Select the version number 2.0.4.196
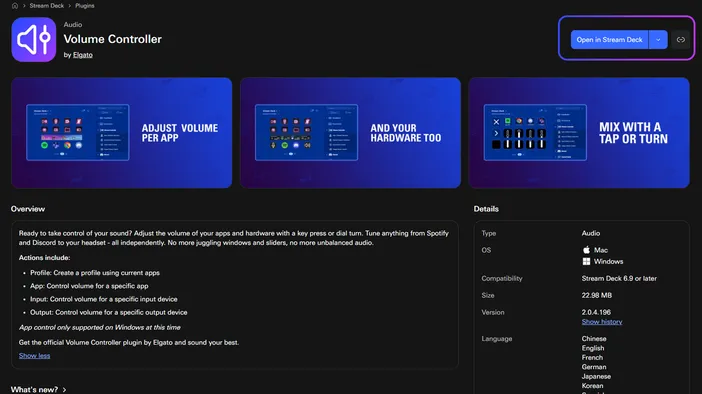This screenshot has height=394, width=702. [x=596, y=313]
